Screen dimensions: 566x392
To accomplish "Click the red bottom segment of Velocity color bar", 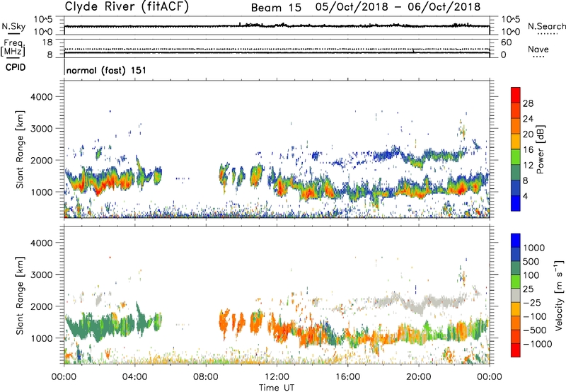I will tap(516, 350).
